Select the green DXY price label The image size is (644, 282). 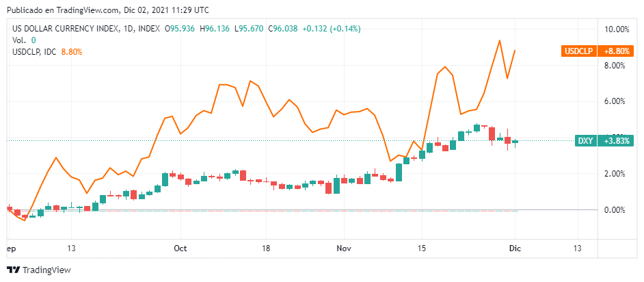point(586,140)
